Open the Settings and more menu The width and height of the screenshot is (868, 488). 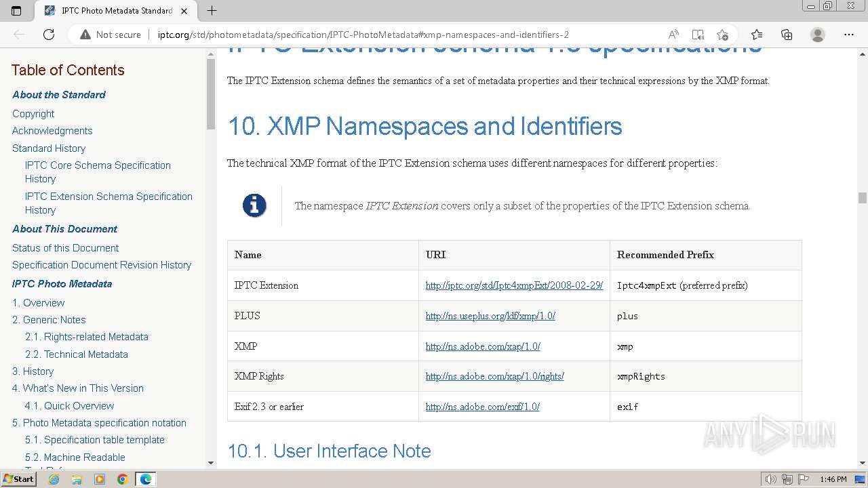pos(848,35)
